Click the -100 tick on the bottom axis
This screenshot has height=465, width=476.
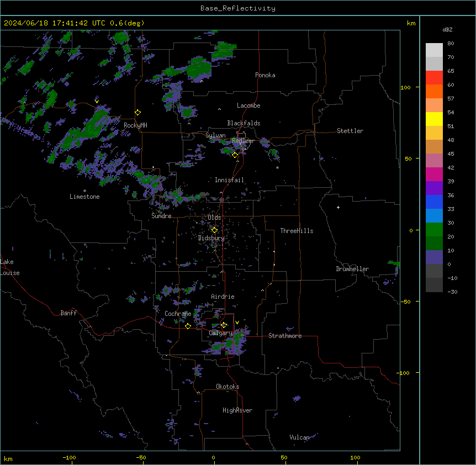click(69, 457)
